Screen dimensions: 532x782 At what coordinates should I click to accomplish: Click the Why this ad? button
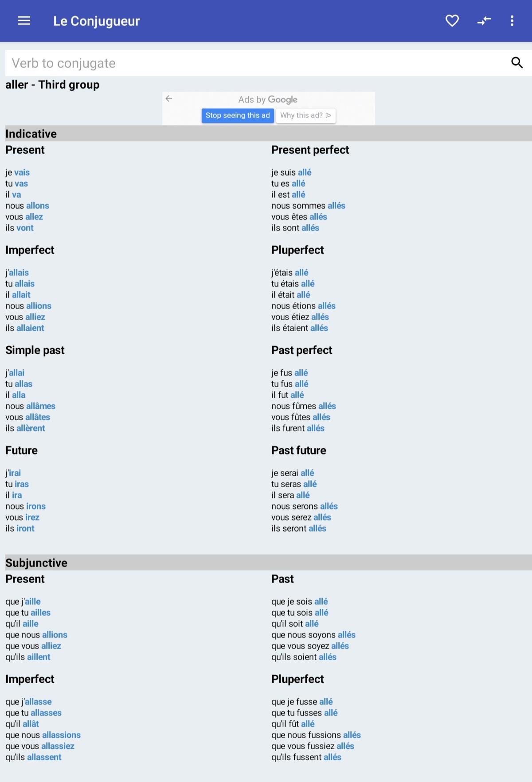click(305, 115)
